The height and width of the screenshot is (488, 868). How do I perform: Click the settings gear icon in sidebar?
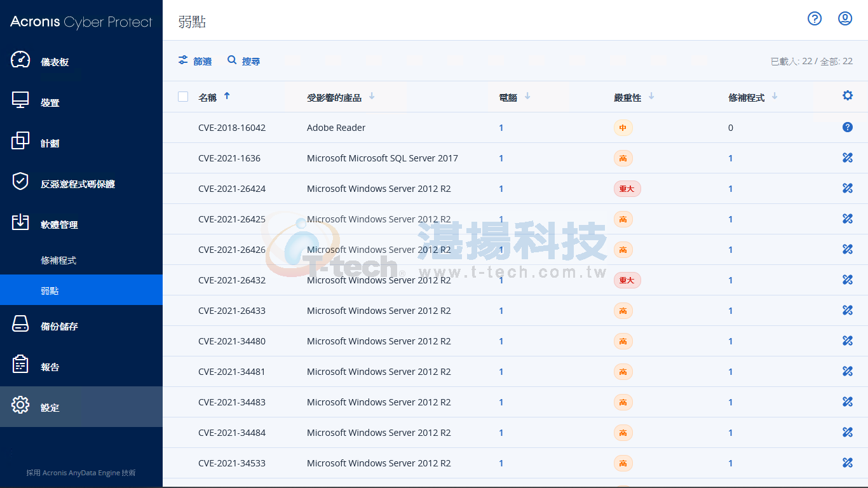click(20, 405)
